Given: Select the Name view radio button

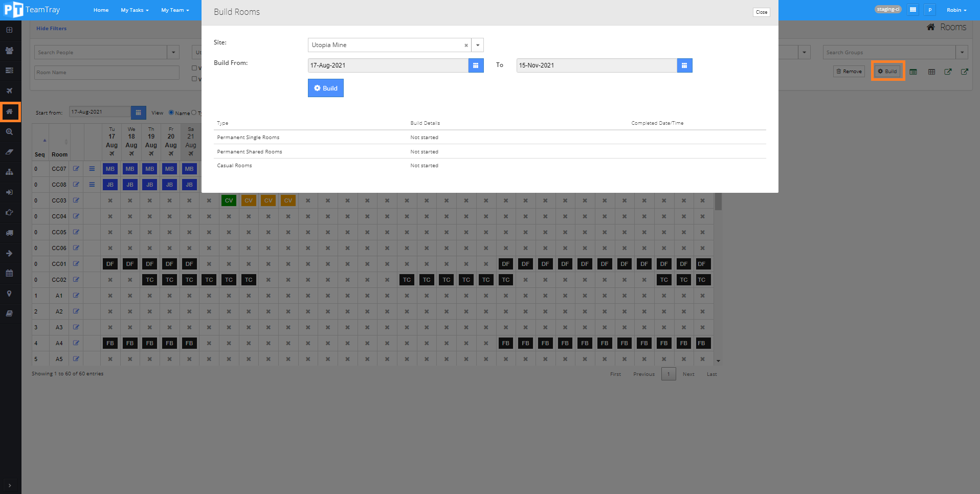Looking at the screenshot, I should click(x=171, y=113).
